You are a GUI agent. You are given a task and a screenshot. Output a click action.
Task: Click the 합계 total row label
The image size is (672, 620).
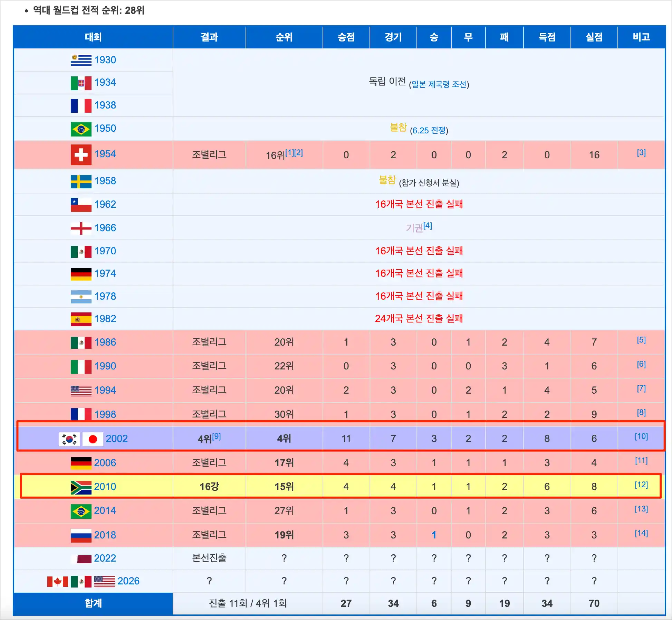pos(93,603)
